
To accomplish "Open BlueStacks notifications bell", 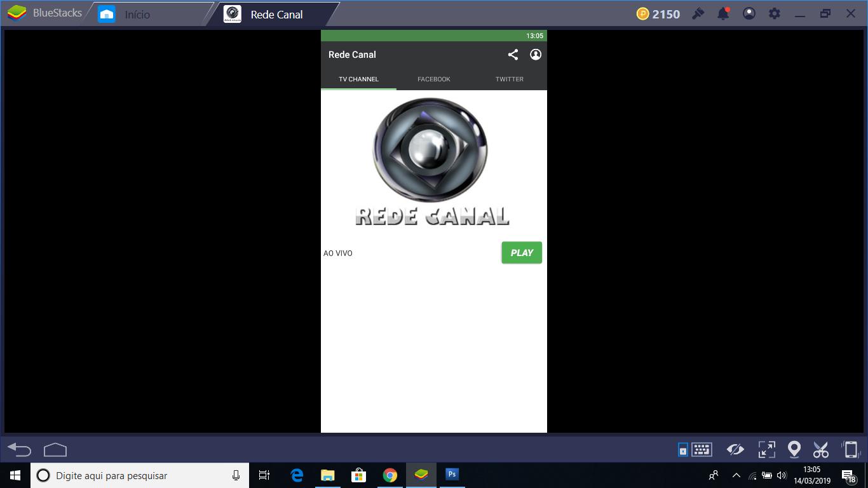I will tap(723, 13).
